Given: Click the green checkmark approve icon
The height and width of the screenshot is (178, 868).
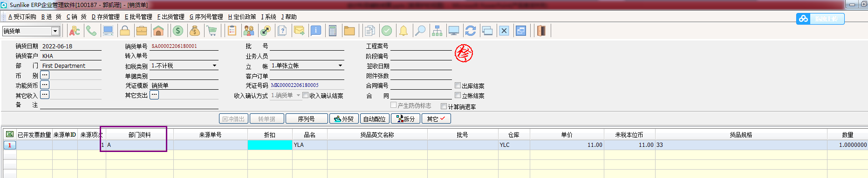Looking at the screenshot, I should tap(387, 31).
